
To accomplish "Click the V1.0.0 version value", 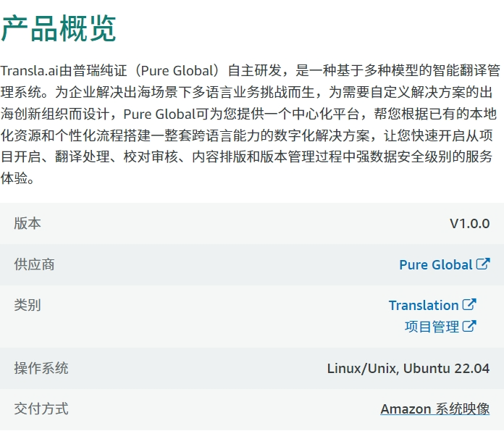I will [470, 224].
